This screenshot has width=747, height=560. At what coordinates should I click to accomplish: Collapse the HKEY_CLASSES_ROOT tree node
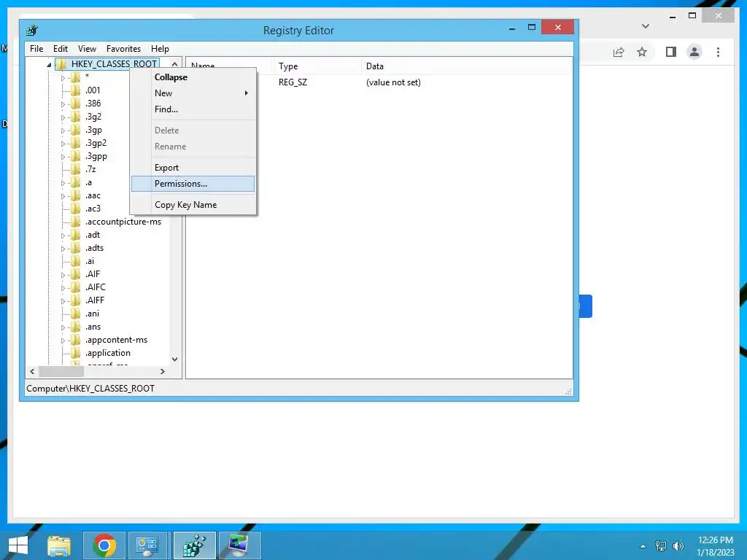pyautogui.click(x=49, y=65)
